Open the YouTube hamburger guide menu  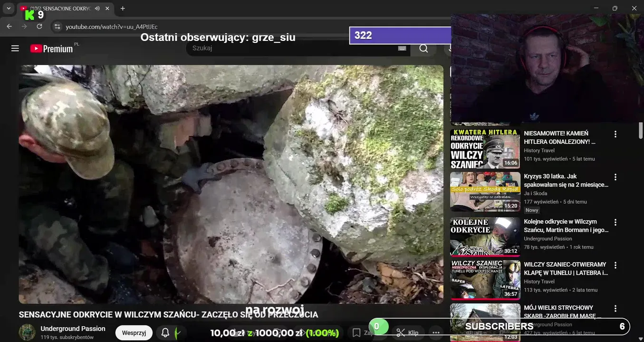click(x=15, y=48)
